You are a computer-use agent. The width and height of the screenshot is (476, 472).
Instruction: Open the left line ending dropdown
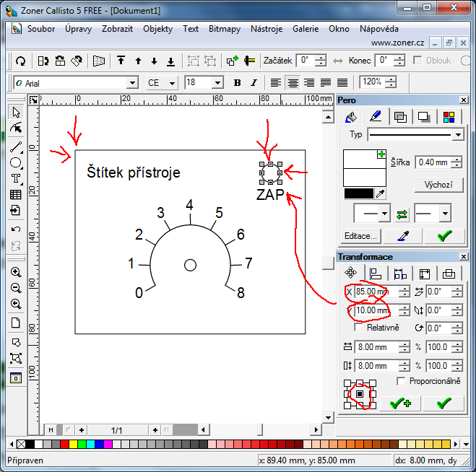[384, 214]
